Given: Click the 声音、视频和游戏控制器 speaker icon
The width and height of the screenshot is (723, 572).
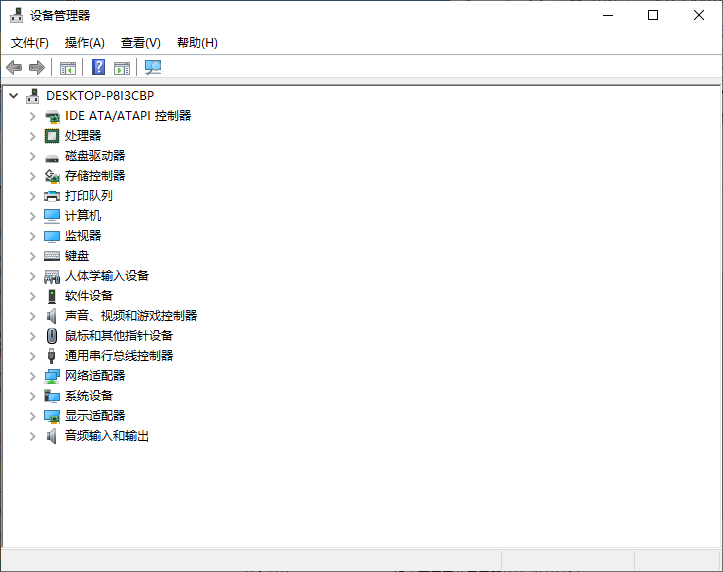Looking at the screenshot, I should (x=52, y=316).
